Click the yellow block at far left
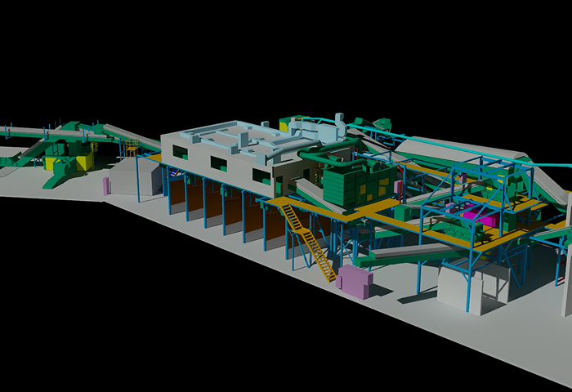572x392 pixels. point(85,163)
